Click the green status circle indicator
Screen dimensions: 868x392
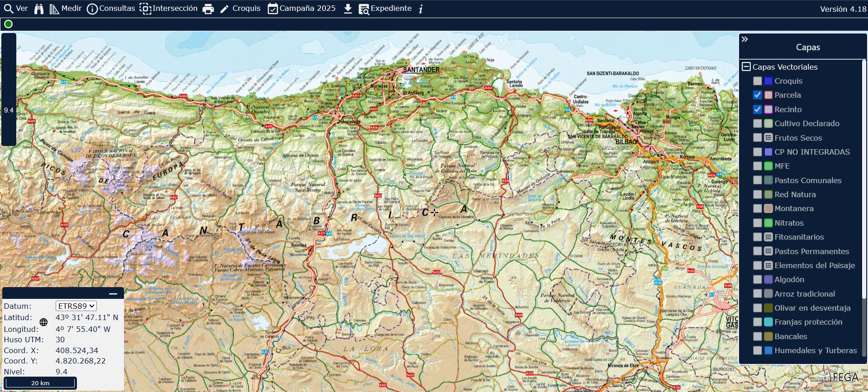click(8, 24)
